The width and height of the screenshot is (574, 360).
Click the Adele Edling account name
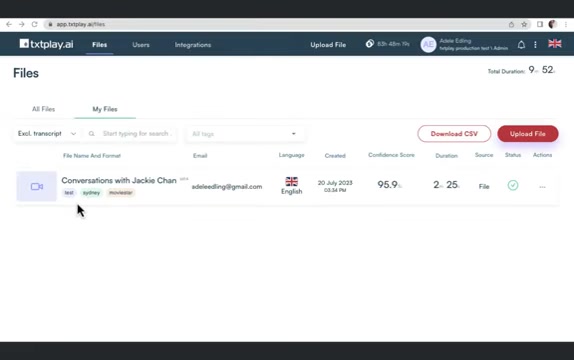click(455, 41)
